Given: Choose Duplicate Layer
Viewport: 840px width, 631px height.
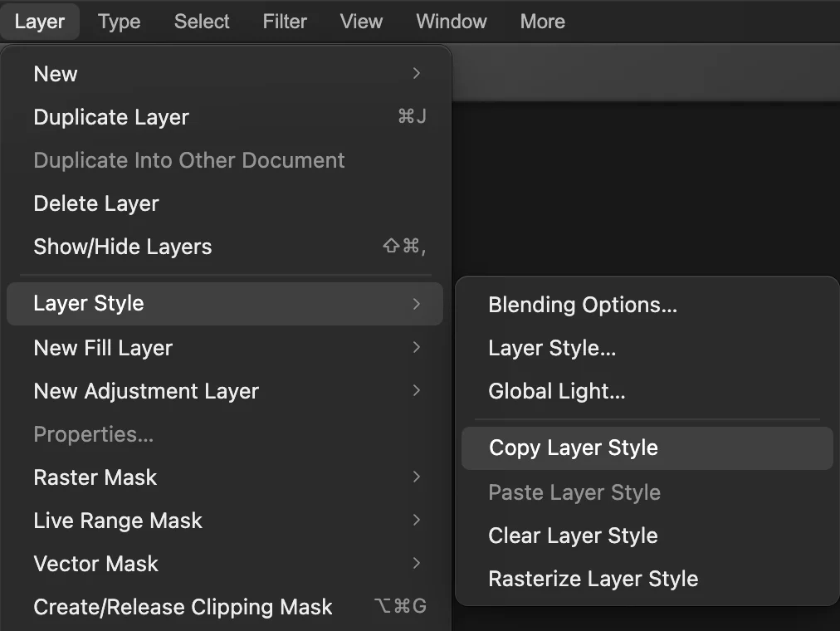Looking at the screenshot, I should tap(225, 117).
